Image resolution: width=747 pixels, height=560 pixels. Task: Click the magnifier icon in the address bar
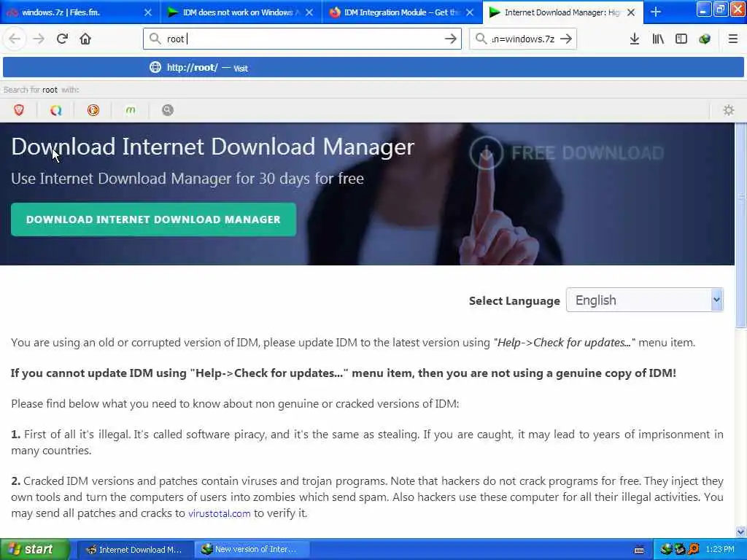click(155, 39)
